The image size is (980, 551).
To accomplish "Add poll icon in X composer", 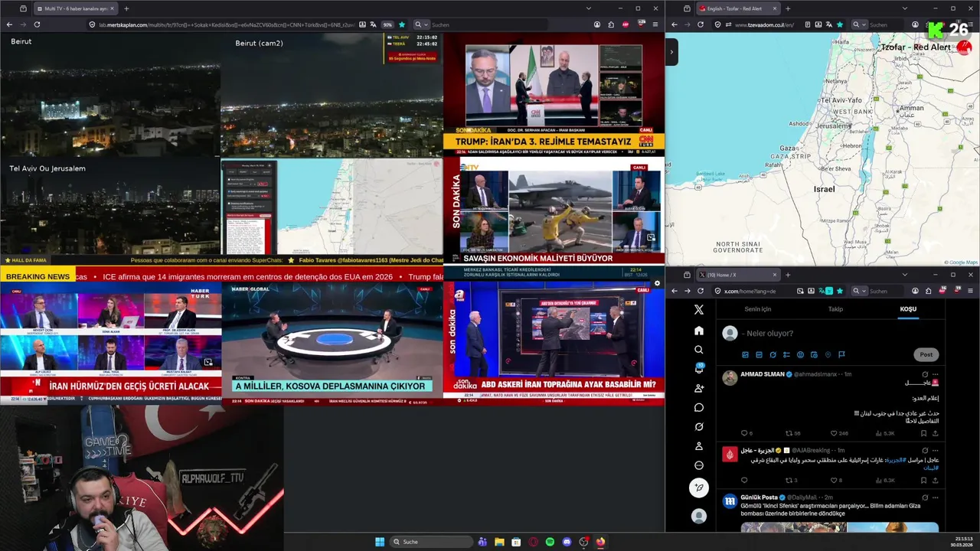I will click(786, 354).
